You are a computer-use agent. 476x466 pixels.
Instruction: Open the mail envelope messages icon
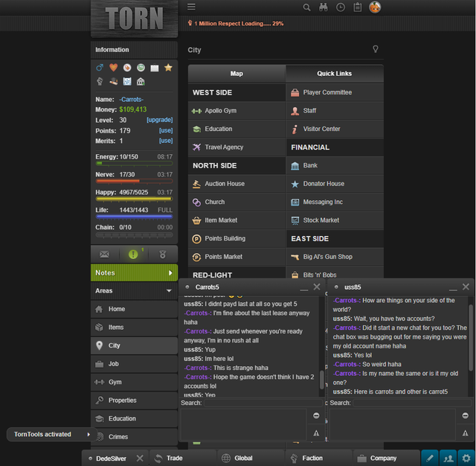tap(104, 255)
